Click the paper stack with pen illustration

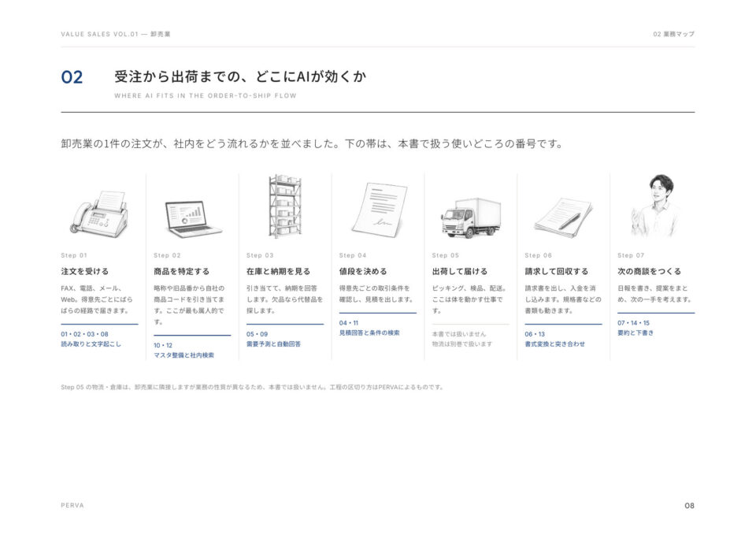563,217
